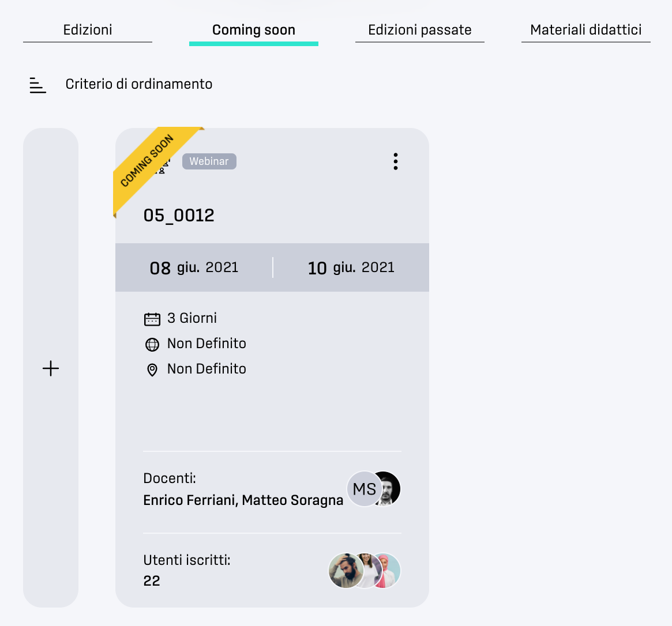Viewport: 672px width, 626px height.
Task: Open the three-dot menu on card 05_0012
Action: pyautogui.click(x=395, y=161)
